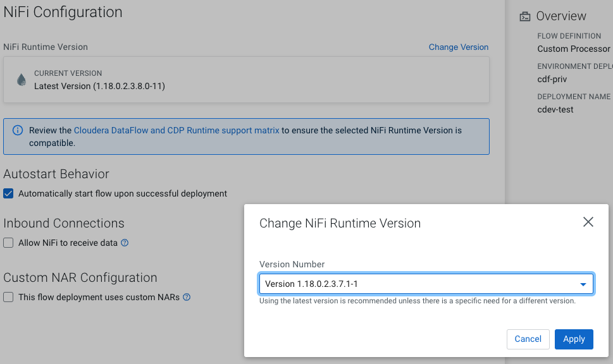Screen dimensions: 613x364
Task: Open help icon next to Allow NiFi to receive data
Action: [x=125, y=243]
